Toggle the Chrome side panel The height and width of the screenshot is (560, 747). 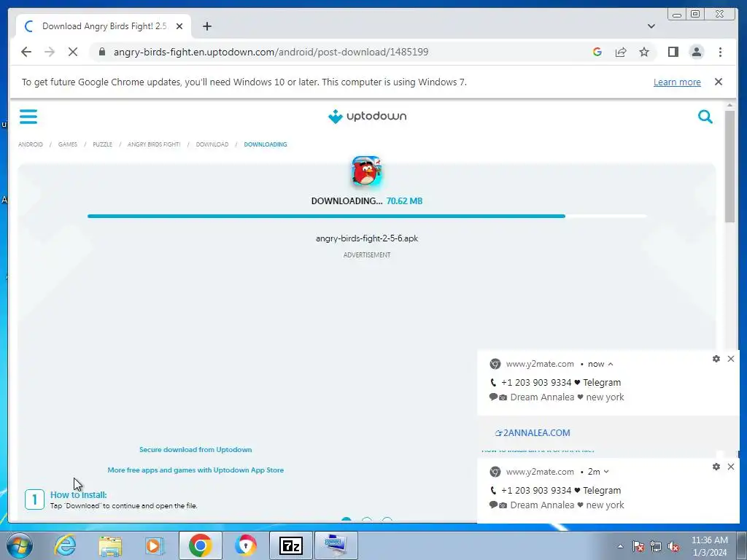coord(673,52)
